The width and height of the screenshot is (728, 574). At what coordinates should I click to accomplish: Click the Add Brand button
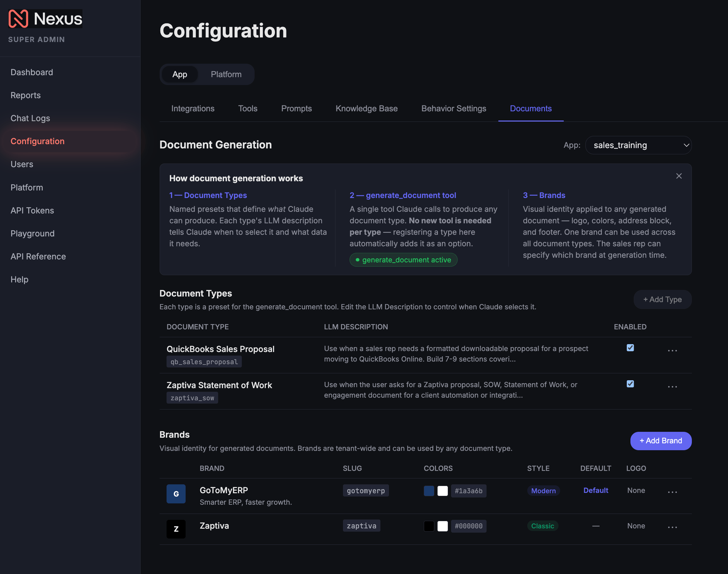(x=661, y=441)
